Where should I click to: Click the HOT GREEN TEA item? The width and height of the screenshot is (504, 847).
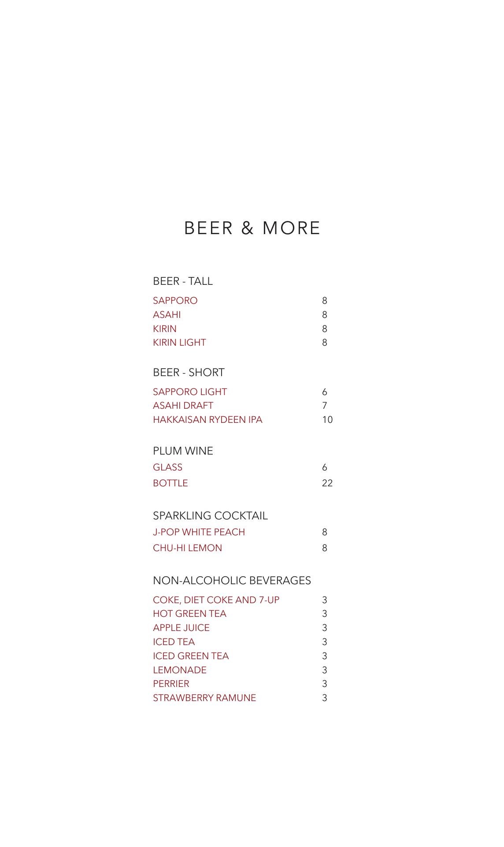[189, 614]
